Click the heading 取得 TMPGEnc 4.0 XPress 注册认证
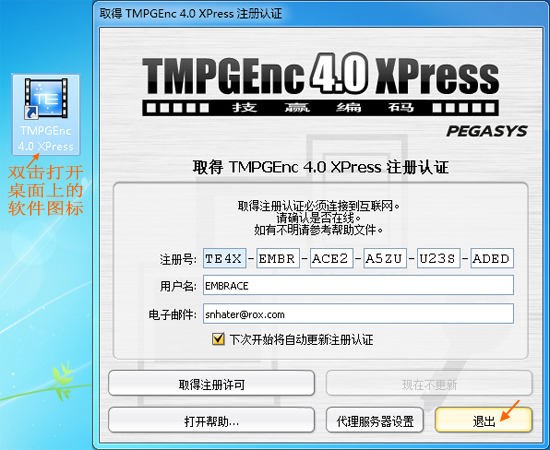The width and height of the screenshot is (550, 450). (321, 167)
